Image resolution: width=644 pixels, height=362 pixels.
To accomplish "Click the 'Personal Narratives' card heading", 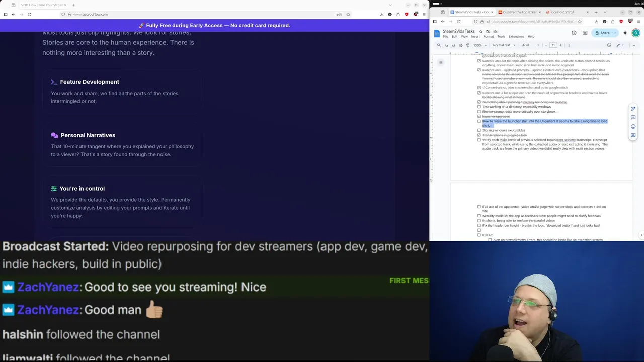I will (x=88, y=135).
